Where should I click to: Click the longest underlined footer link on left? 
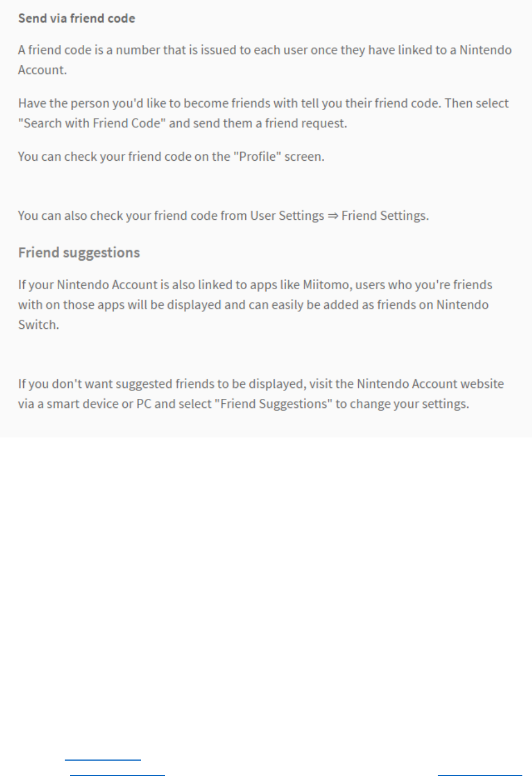pos(118,774)
